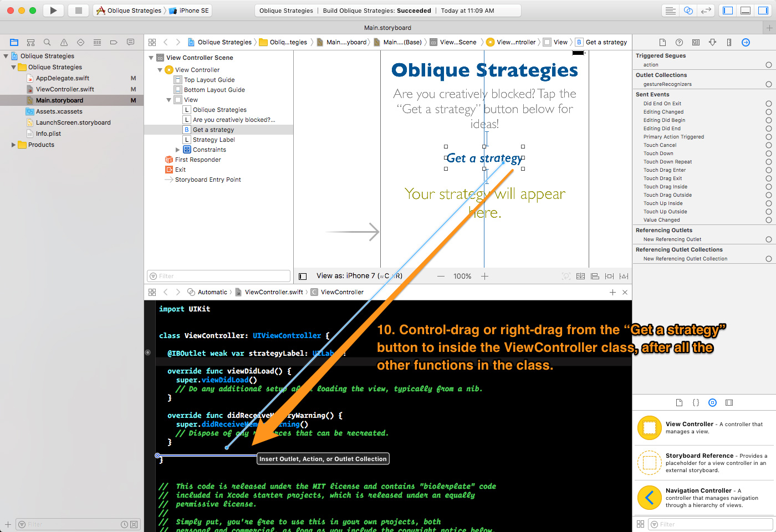Viewport: 776px width, 532px height.
Task: Zoom in the storyboard canvas
Action: tap(484, 276)
